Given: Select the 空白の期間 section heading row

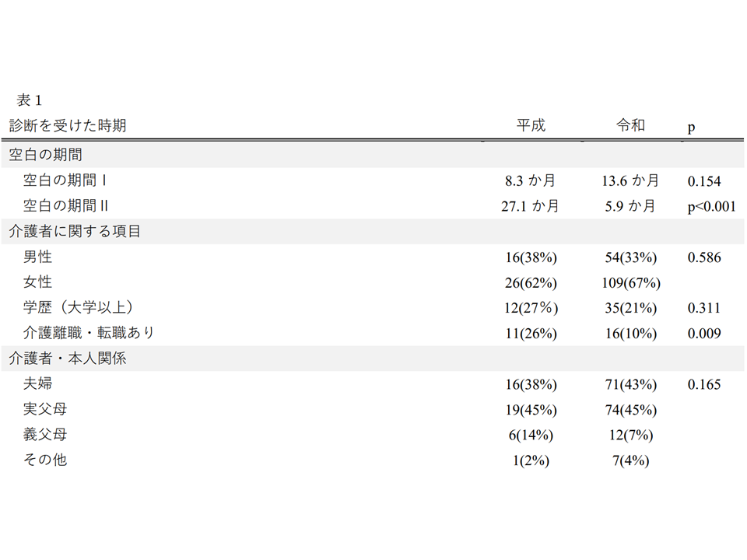Looking at the screenshot, I should [373, 155].
